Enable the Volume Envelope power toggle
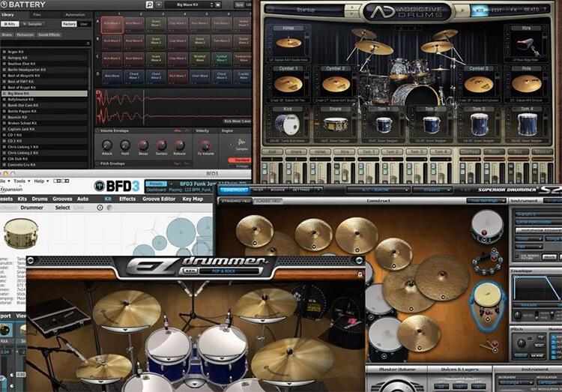The width and height of the screenshot is (562, 392). click(x=98, y=130)
